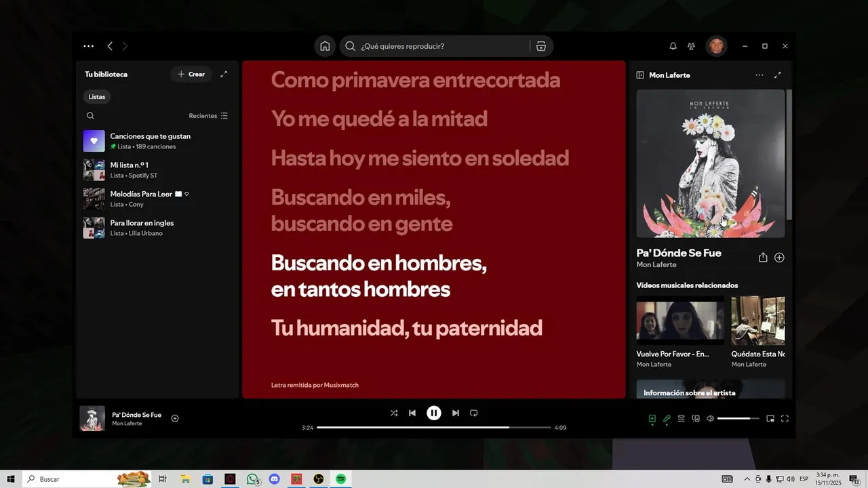Skip to the next track

(x=456, y=413)
